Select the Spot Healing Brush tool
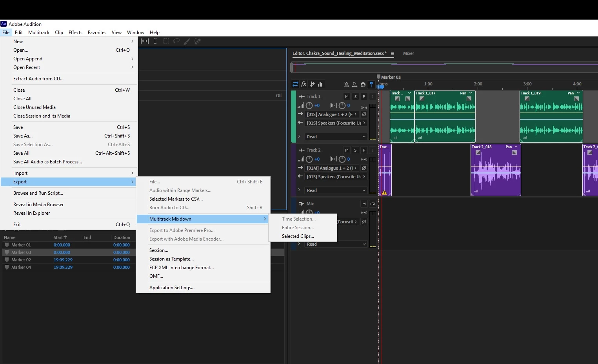 pos(198,41)
